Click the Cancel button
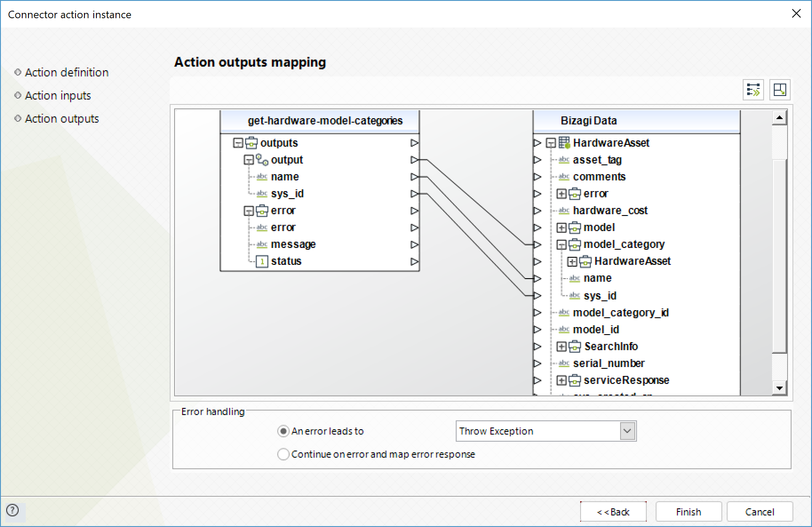Screen dimensions: 812x527 coord(760,512)
